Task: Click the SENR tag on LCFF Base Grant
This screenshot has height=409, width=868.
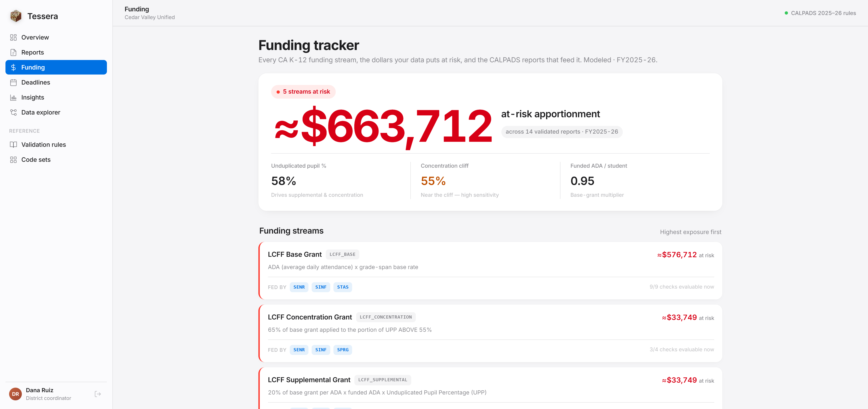Action: coord(299,287)
